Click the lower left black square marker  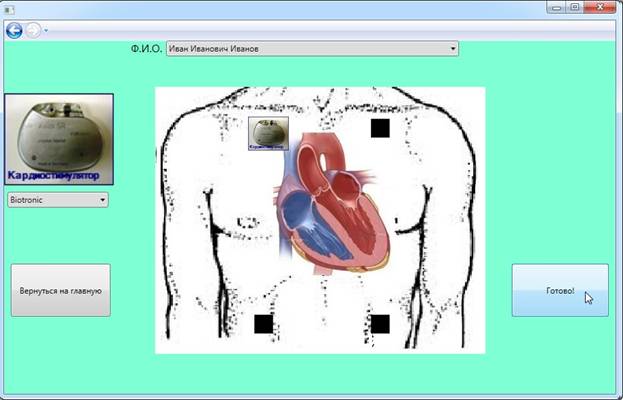point(264,323)
